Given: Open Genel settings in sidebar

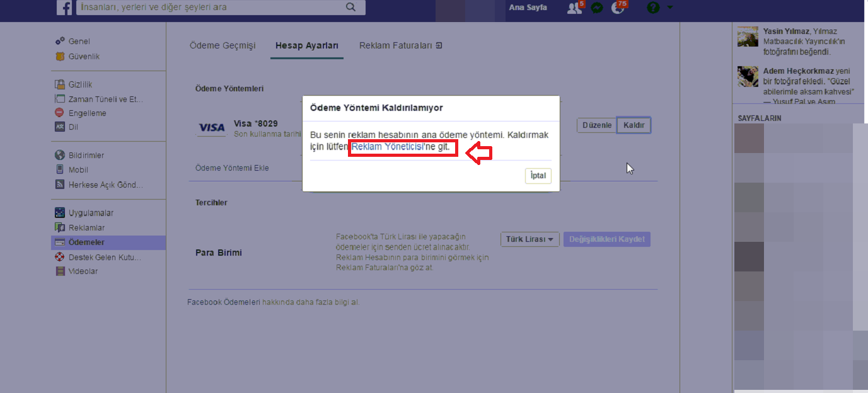Looking at the screenshot, I should point(79,42).
